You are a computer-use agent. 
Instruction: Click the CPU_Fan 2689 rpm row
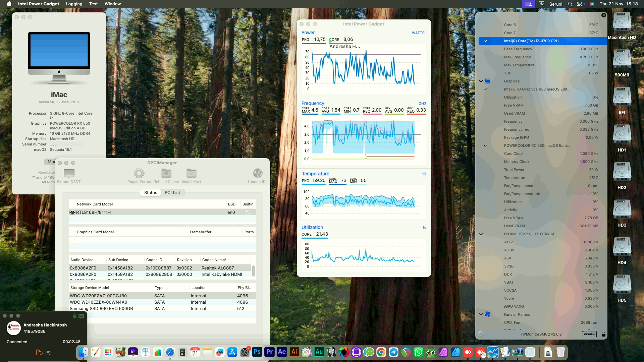point(543,322)
